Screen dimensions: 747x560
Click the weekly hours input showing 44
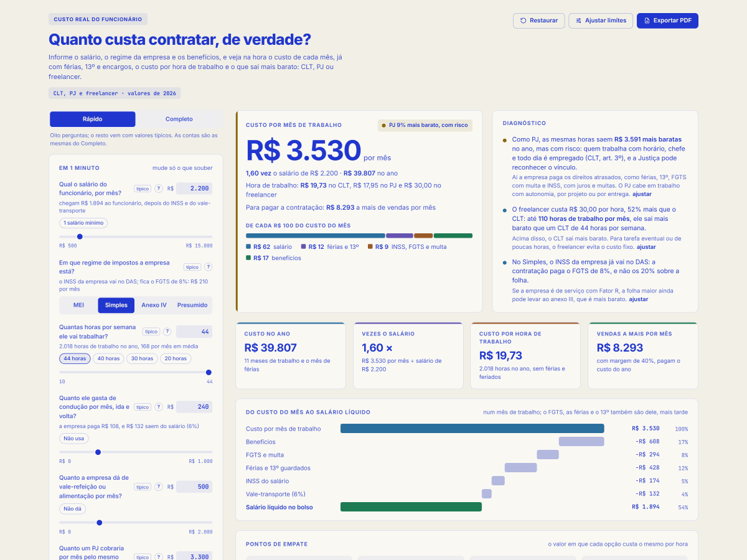point(194,332)
